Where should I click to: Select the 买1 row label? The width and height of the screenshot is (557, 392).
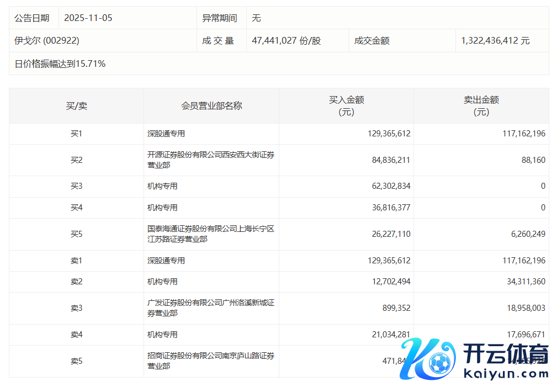76,134
